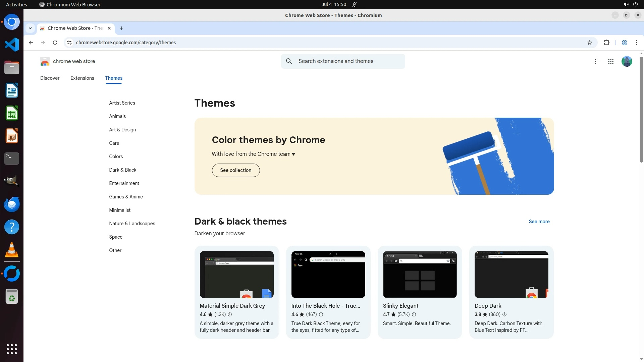Viewport: 644px width, 362px height.
Task: Bookmark this page with the star icon
Action: tap(590, 43)
